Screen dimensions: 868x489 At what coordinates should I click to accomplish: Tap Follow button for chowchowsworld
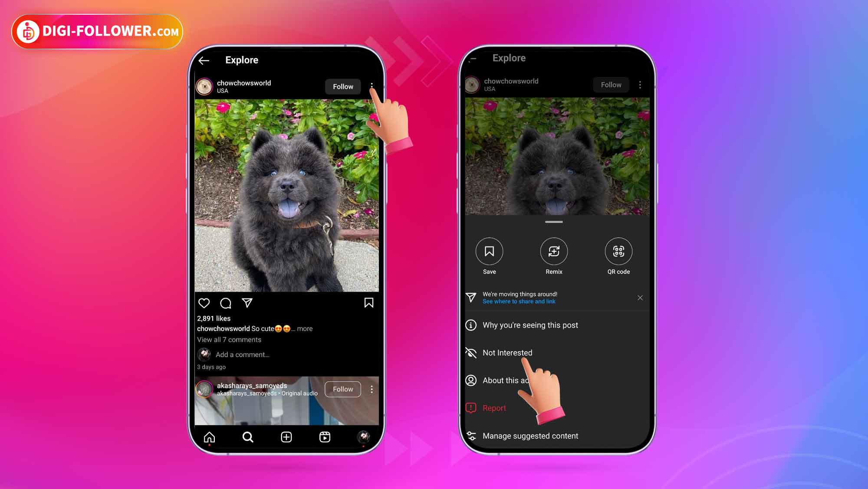pos(343,86)
